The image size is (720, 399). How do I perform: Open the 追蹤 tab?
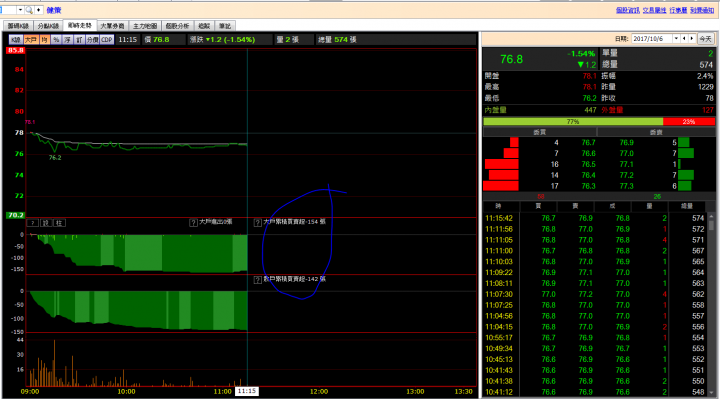click(204, 26)
